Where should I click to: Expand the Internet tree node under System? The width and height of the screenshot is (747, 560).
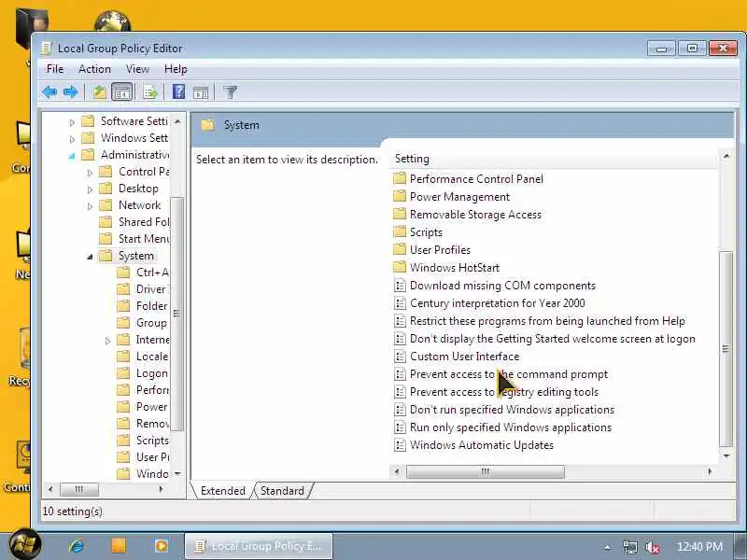point(107,341)
